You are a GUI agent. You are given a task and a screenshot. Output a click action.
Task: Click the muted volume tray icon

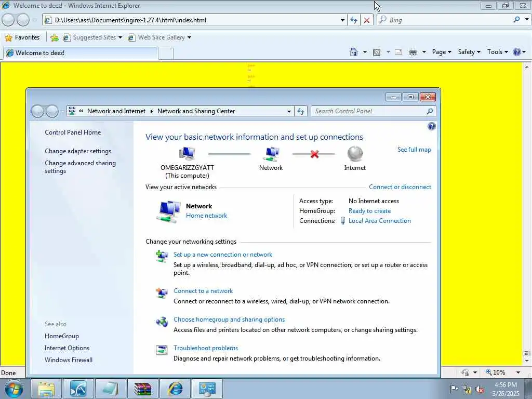coord(480,389)
